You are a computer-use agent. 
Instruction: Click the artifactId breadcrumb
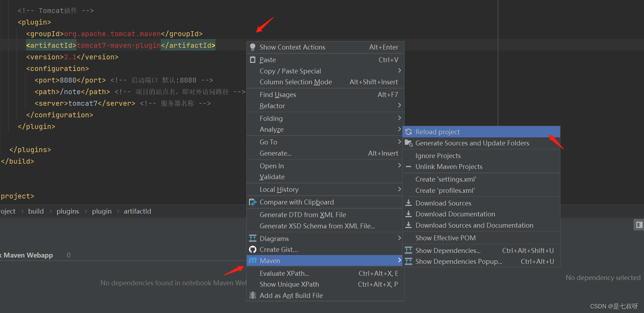(138, 211)
